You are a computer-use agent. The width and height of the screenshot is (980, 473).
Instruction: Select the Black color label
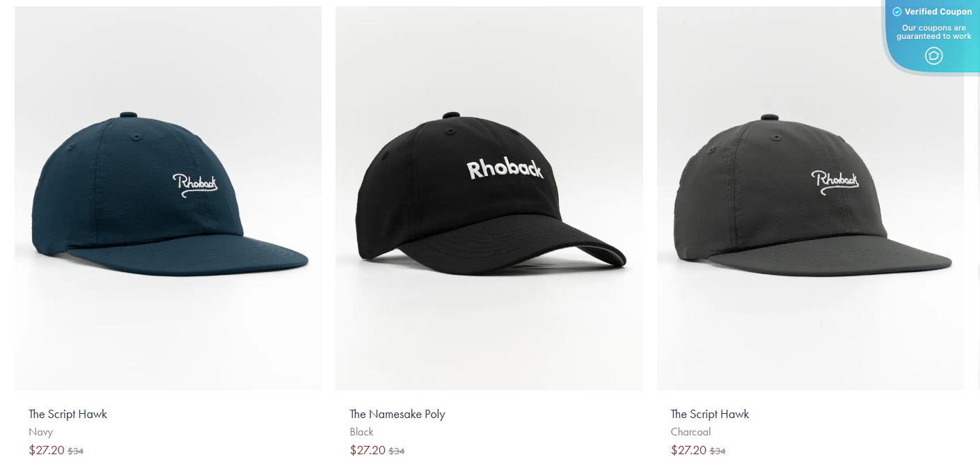362,432
